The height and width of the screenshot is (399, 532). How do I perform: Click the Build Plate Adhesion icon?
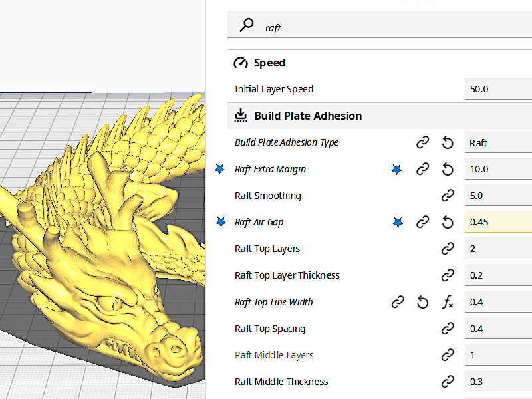coord(241,115)
